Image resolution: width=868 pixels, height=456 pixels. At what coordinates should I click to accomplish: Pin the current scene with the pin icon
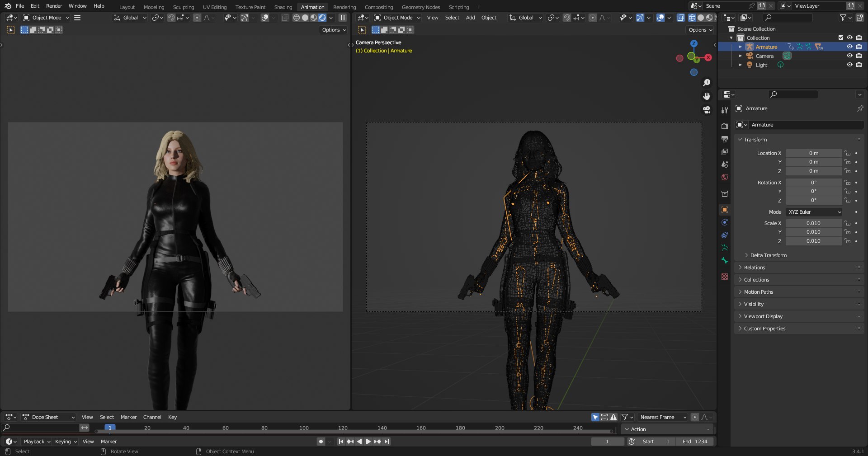(x=752, y=6)
